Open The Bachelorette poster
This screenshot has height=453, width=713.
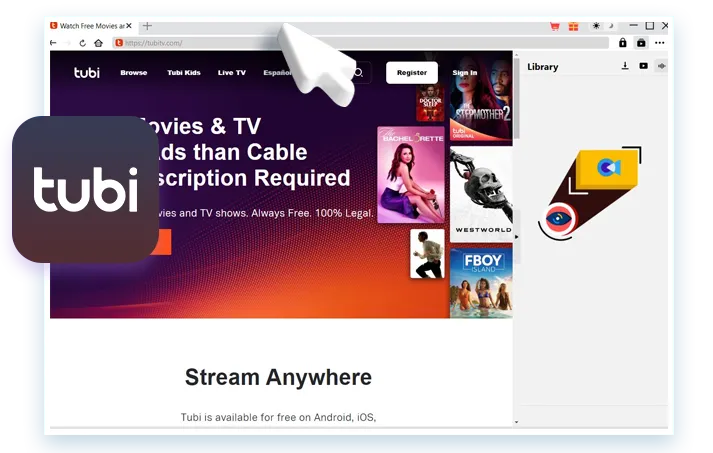(x=411, y=175)
